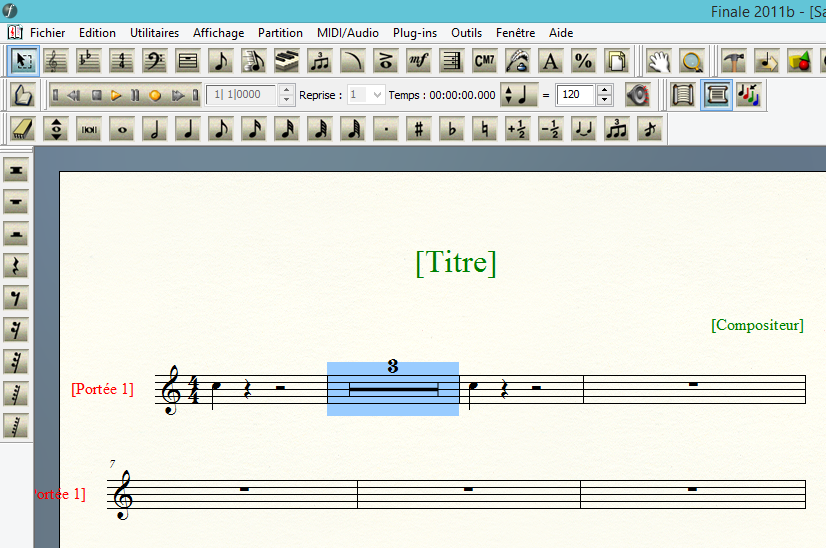Select the Clef tool icon
Viewport: 826px width, 548px height.
[x=154, y=61]
